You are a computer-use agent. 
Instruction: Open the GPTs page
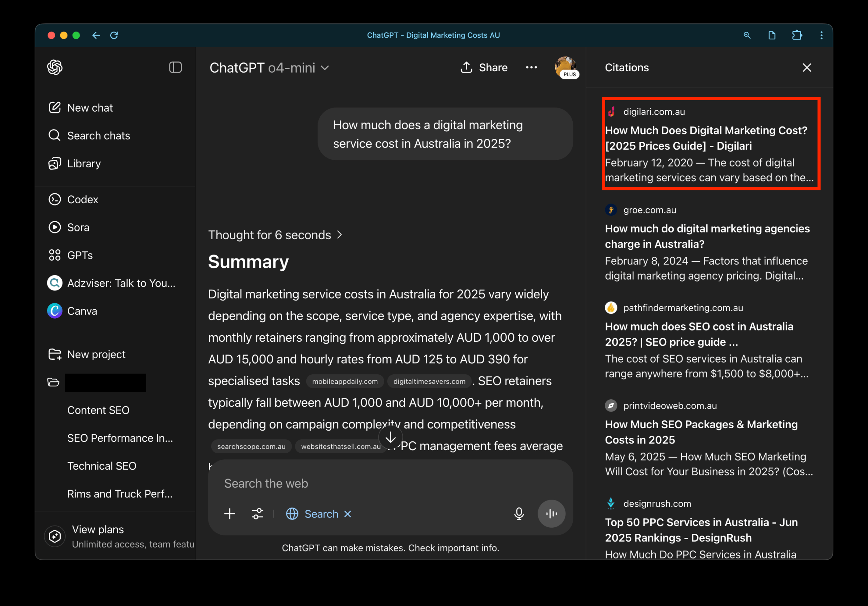coord(70,255)
